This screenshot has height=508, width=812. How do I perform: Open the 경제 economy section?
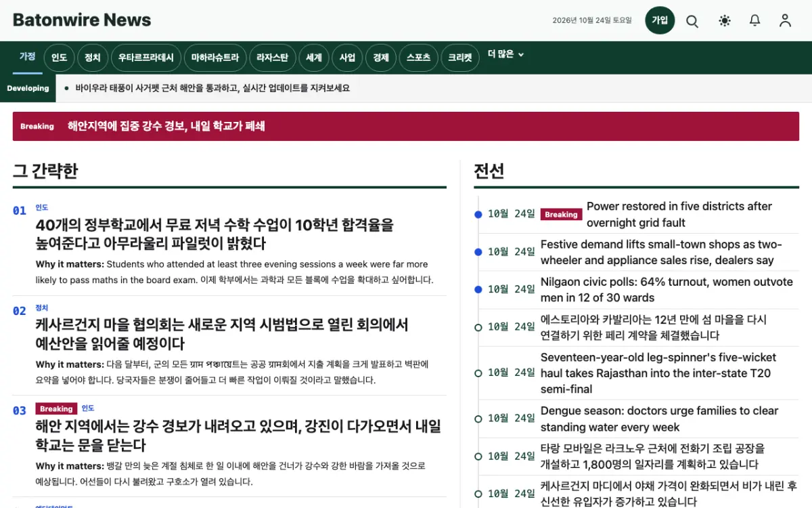pyautogui.click(x=381, y=58)
